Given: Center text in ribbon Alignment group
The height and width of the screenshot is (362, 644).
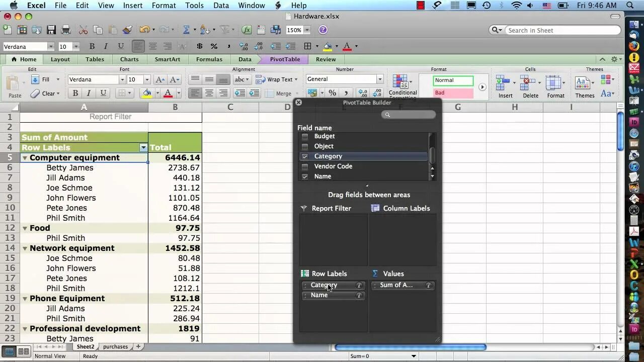Looking at the screenshot, I should [209, 93].
